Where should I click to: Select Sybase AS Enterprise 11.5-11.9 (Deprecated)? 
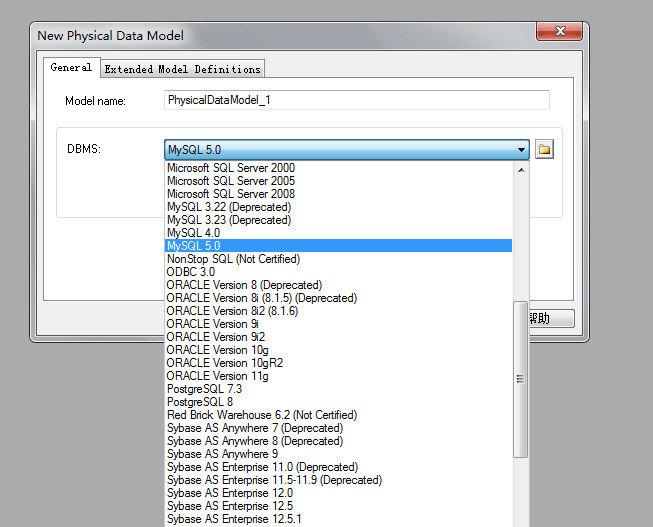pos(338,480)
